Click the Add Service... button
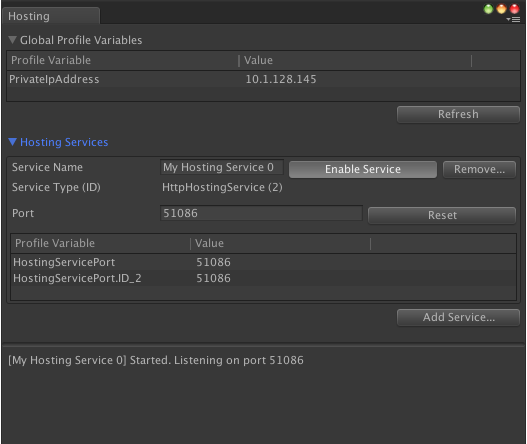 click(x=458, y=317)
